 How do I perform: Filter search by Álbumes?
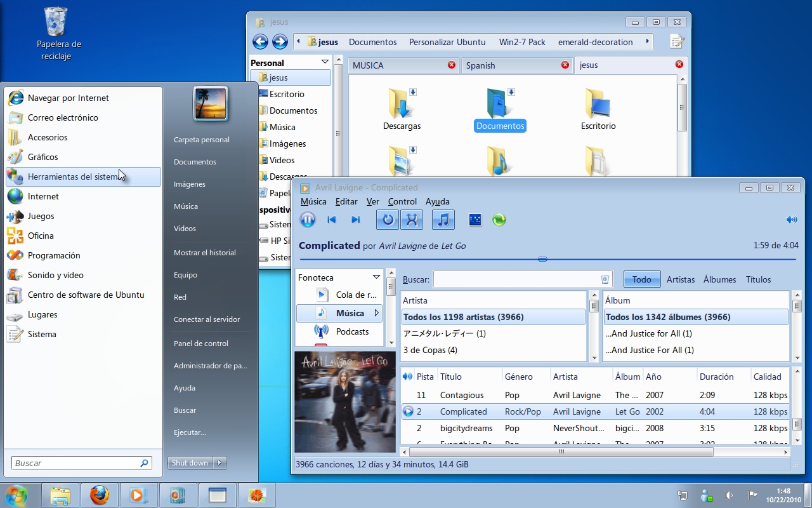tap(719, 279)
